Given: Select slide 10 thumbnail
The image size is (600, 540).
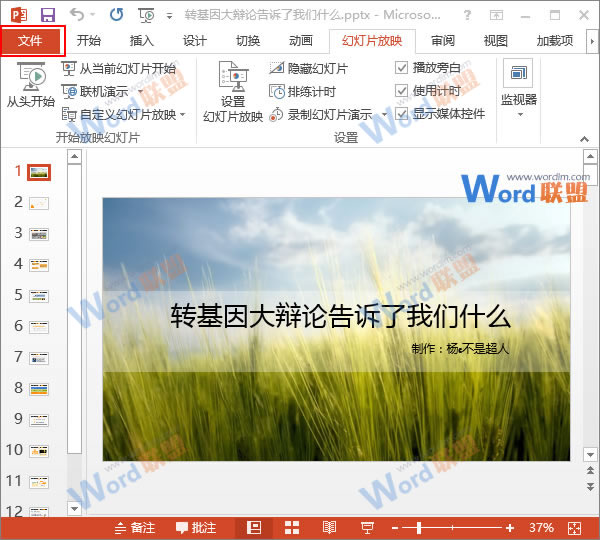Looking at the screenshot, I should [39, 451].
